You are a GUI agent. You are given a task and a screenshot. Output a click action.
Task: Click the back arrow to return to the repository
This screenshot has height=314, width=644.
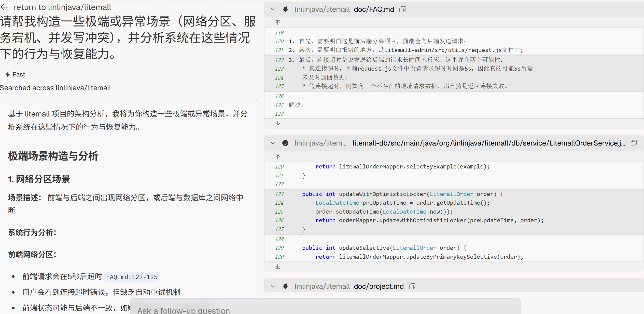point(5,7)
